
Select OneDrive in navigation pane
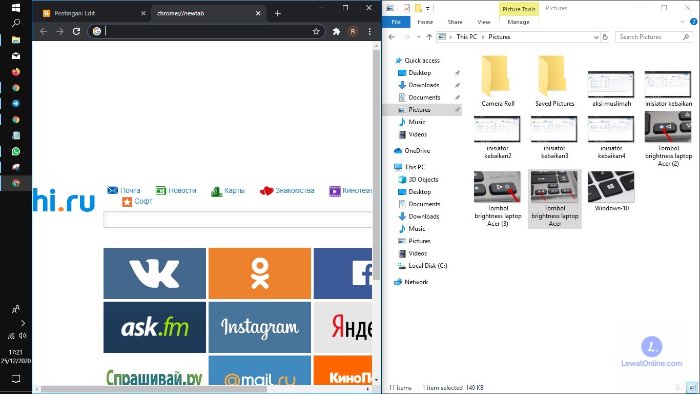pyautogui.click(x=417, y=151)
